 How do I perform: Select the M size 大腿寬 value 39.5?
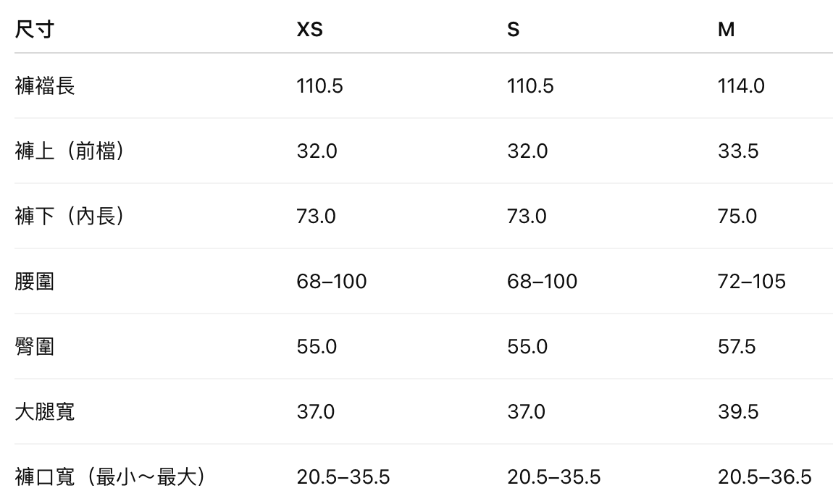[738, 412]
